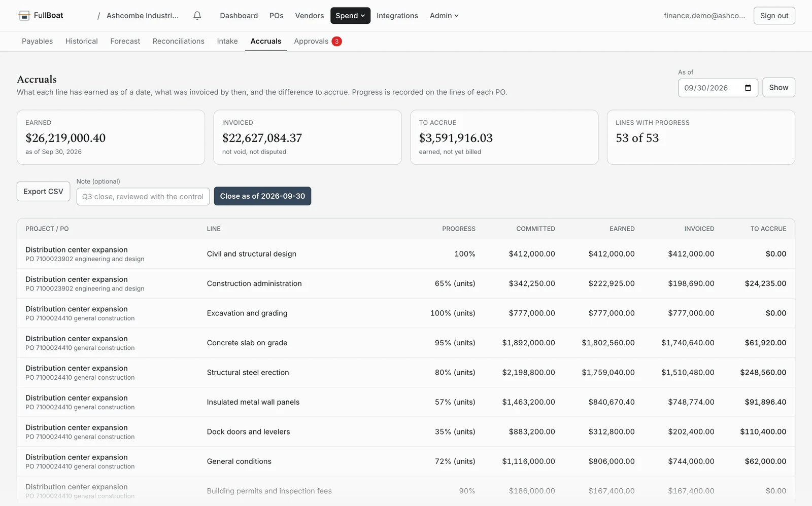Screen dimensions: 812x506
Task: Focus the As of date field
Action: (x=718, y=88)
